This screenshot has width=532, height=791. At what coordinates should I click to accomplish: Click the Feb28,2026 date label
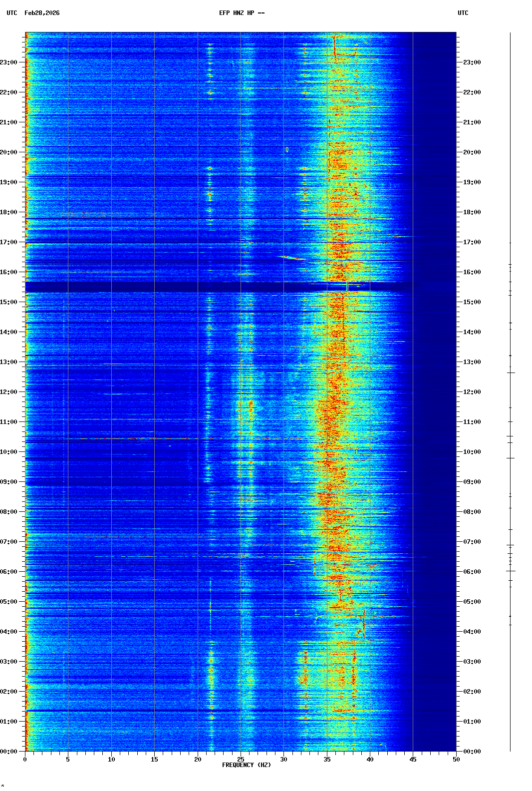42,13
